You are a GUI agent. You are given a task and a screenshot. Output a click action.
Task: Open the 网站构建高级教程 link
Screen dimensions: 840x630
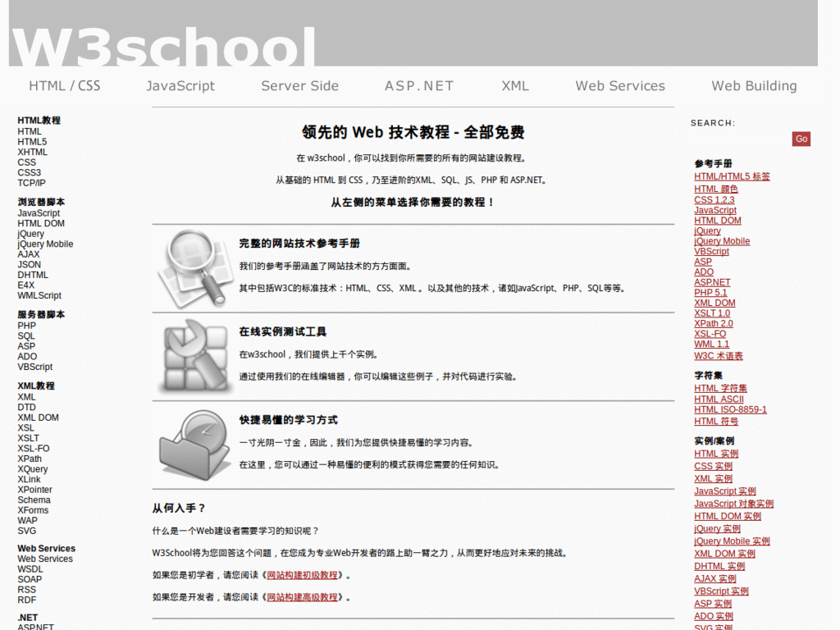pyautogui.click(x=304, y=596)
